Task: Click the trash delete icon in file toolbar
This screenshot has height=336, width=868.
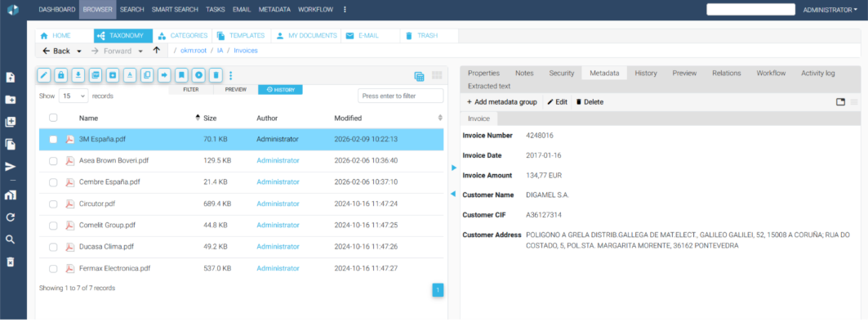Action: (x=216, y=75)
